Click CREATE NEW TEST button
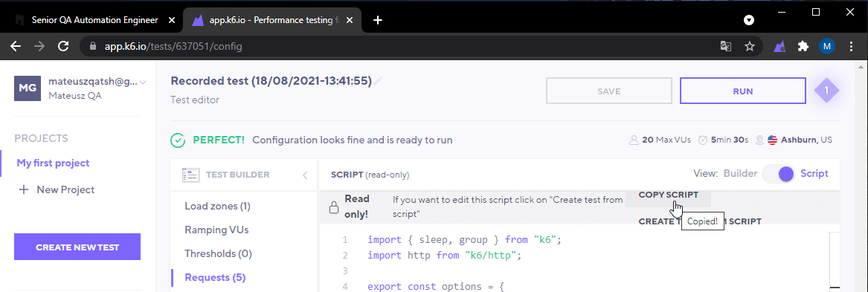This screenshot has width=868, height=292. click(x=77, y=247)
